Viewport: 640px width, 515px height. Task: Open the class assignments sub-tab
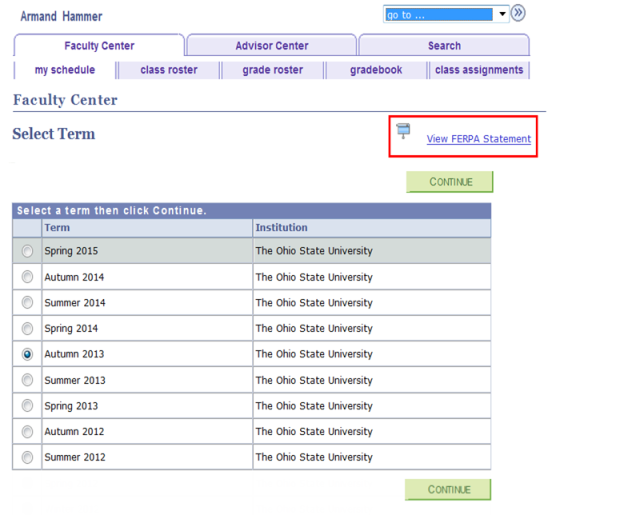coord(479,70)
